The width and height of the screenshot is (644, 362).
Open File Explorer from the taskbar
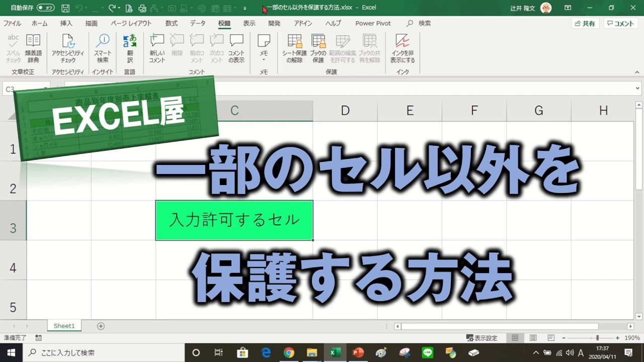coord(311,352)
